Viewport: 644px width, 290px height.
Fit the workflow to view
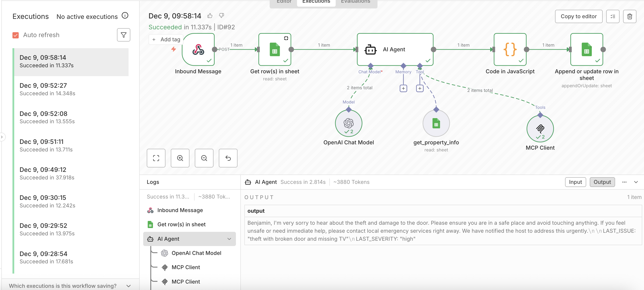156,158
